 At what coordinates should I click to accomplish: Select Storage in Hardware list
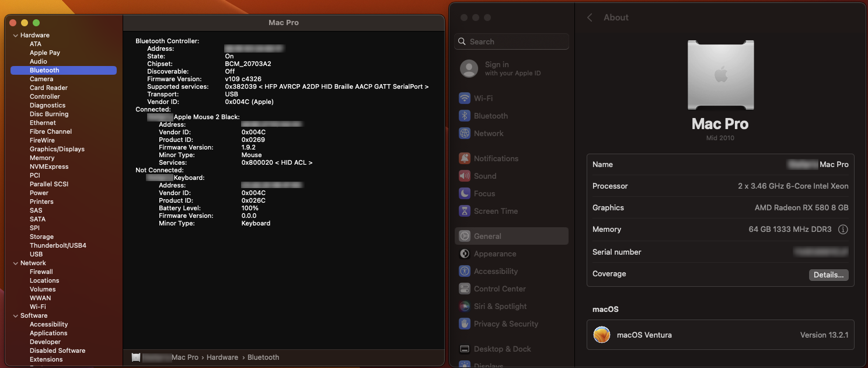[x=41, y=237]
